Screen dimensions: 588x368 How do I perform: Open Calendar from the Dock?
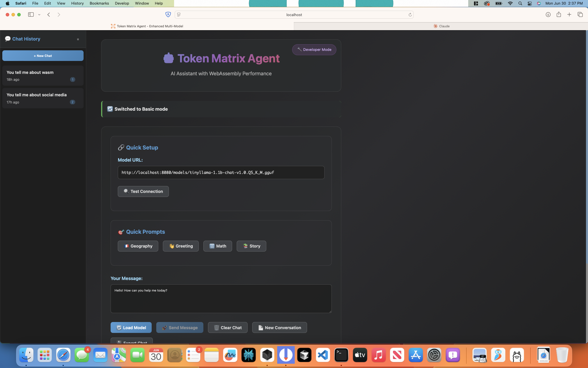pos(156,355)
